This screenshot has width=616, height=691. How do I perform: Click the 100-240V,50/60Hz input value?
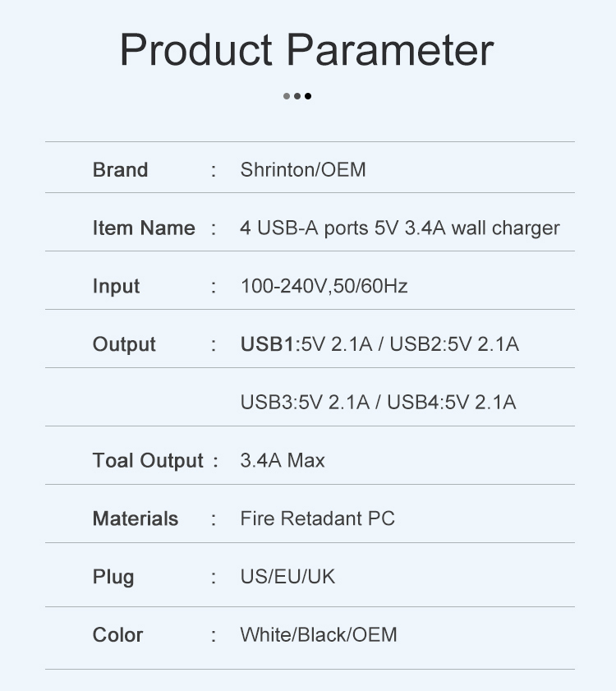324,286
